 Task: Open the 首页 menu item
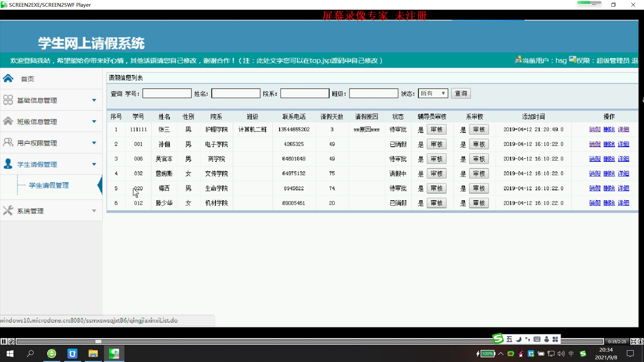[28, 79]
